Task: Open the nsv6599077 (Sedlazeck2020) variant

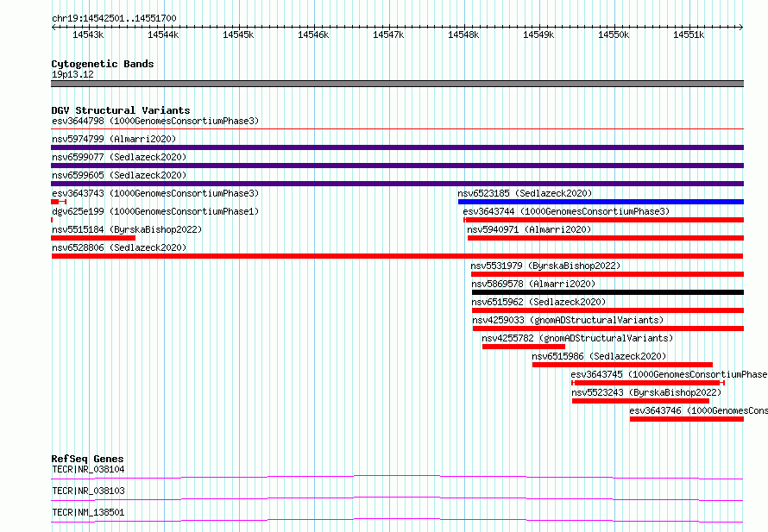Action: point(119,157)
